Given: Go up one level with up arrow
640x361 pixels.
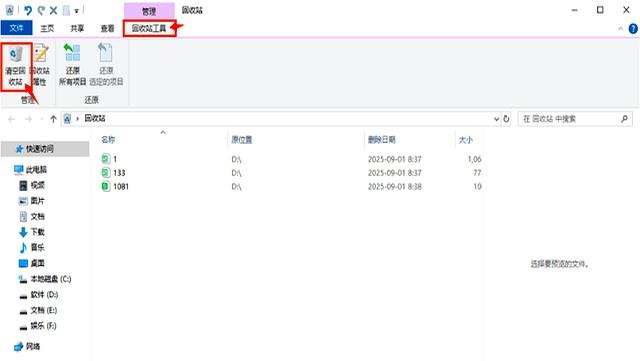Looking at the screenshot, I should 53,119.
